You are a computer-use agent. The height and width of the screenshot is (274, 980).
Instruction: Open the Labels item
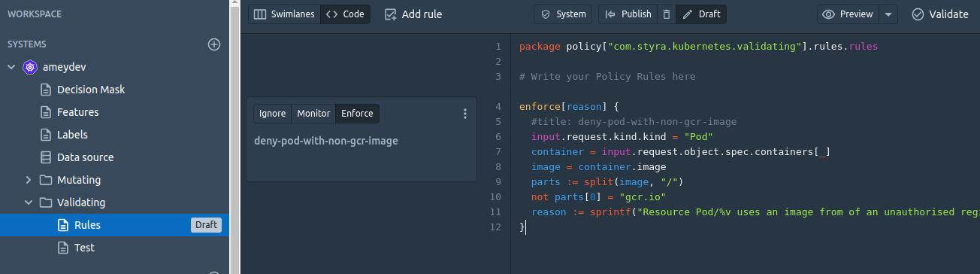pos(72,135)
